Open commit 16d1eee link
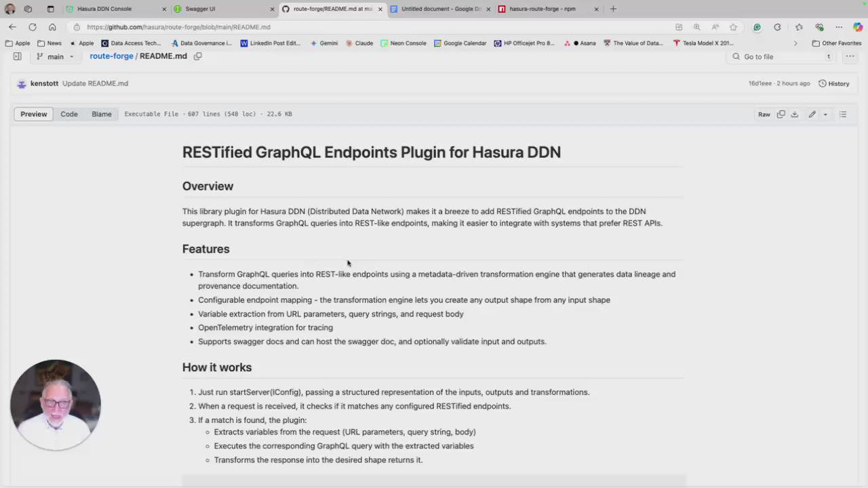 [x=760, y=84]
